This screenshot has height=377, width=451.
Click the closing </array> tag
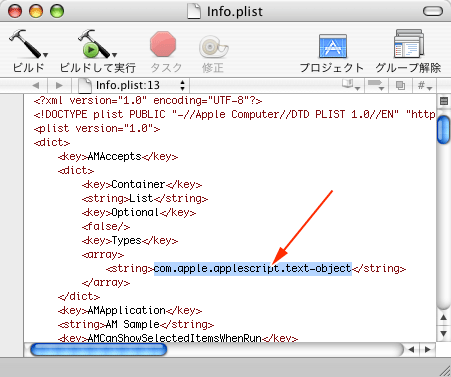click(106, 282)
